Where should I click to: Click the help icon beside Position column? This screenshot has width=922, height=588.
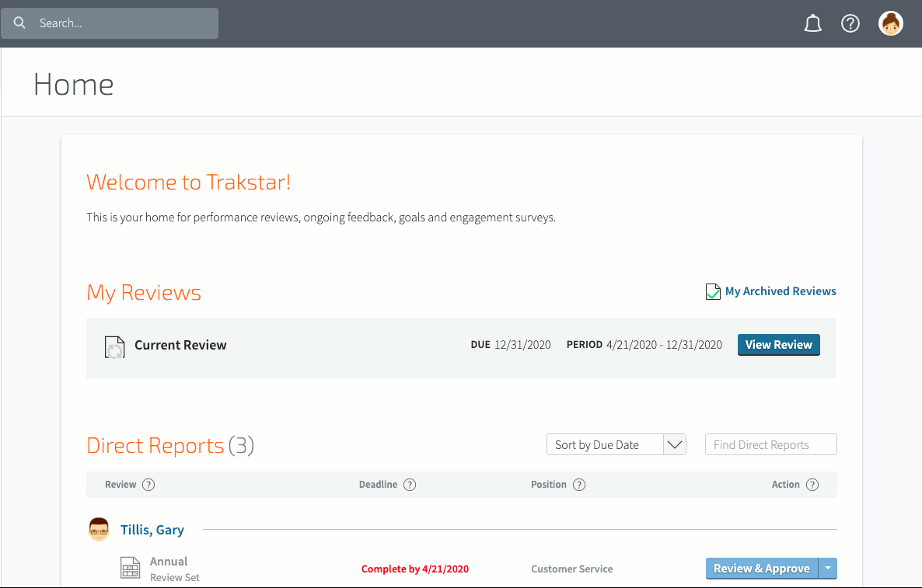tap(579, 484)
